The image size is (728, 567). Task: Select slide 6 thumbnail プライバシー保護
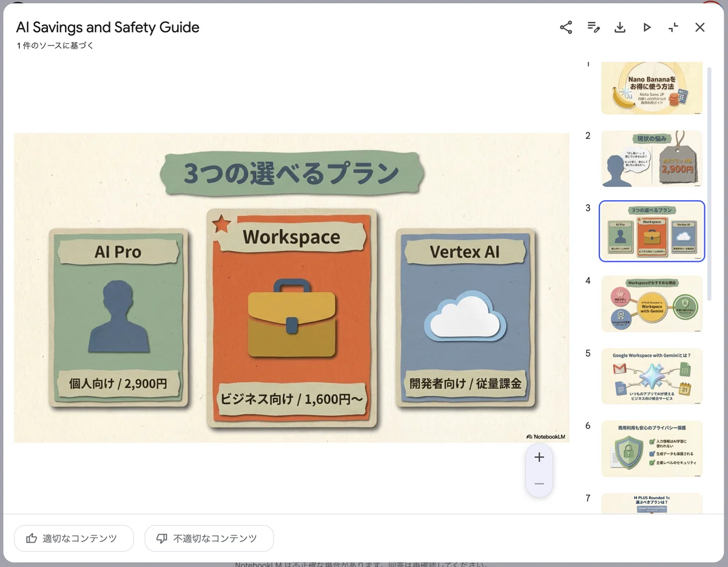[652, 449]
